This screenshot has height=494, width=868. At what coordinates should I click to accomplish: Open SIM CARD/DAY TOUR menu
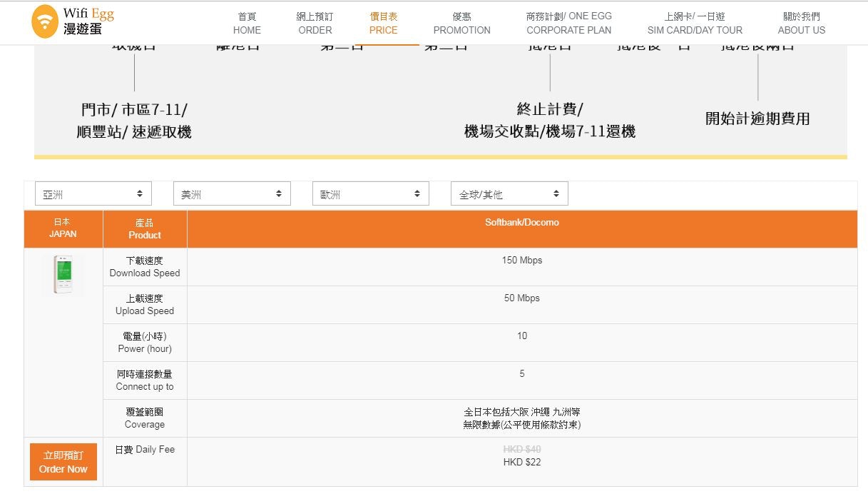695,23
